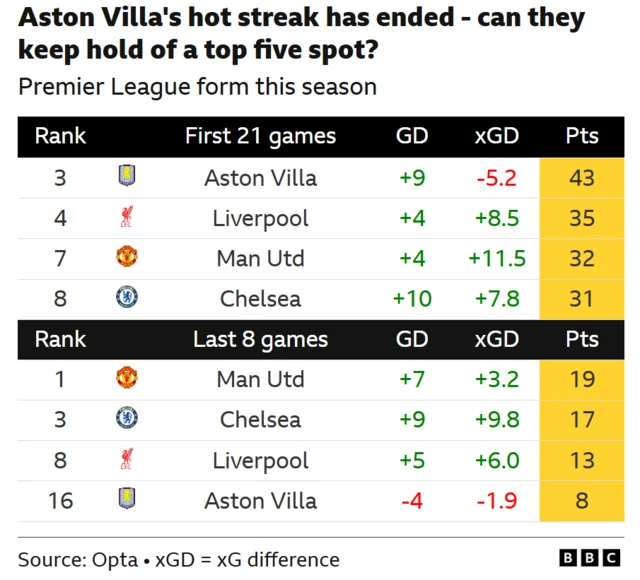
Task: Click the +11.5 xGD value for Man Utd
Action: point(497,259)
